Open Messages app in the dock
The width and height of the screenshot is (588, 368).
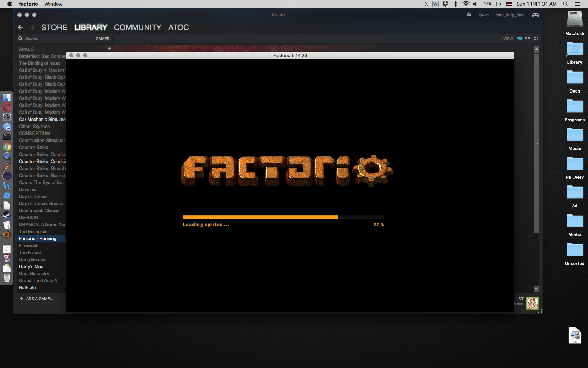coord(7,127)
